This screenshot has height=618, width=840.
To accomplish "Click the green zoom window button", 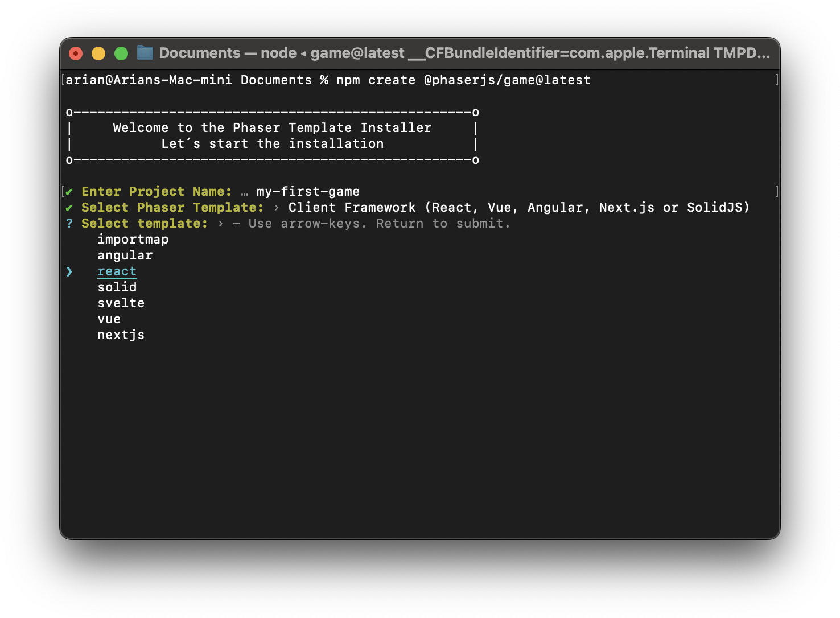I will pos(121,53).
